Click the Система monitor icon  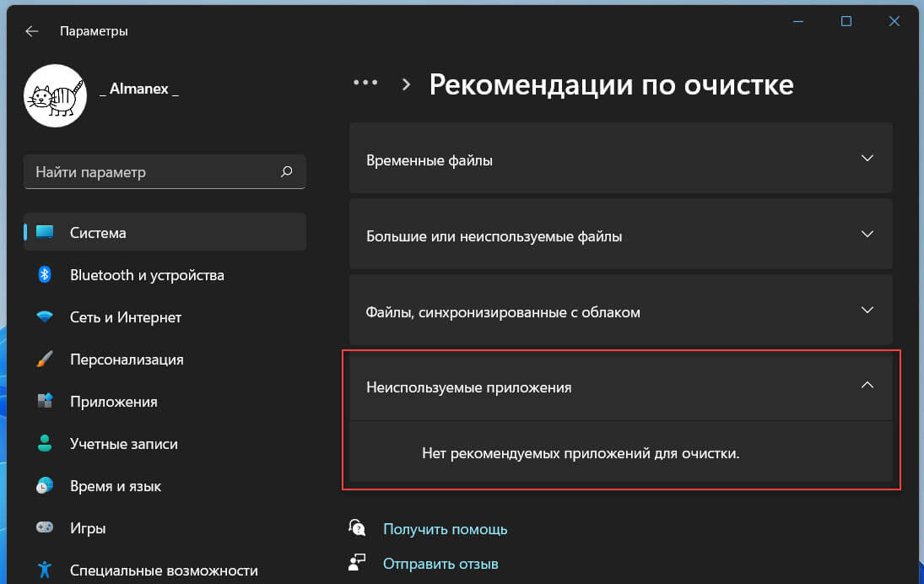pyautogui.click(x=45, y=232)
